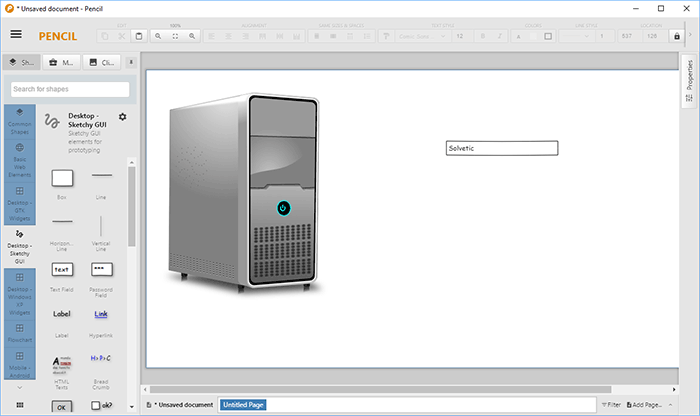
Task: Expand more collections chevron below list
Action: [x=20, y=387]
